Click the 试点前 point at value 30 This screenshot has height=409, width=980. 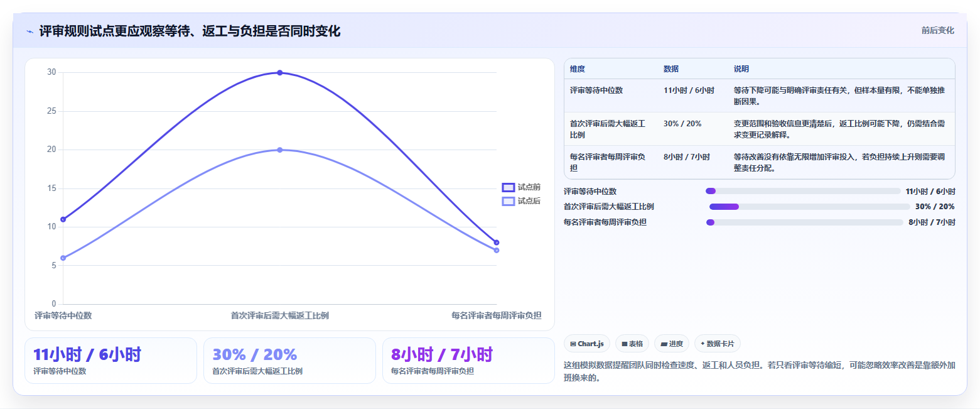(280, 73)
